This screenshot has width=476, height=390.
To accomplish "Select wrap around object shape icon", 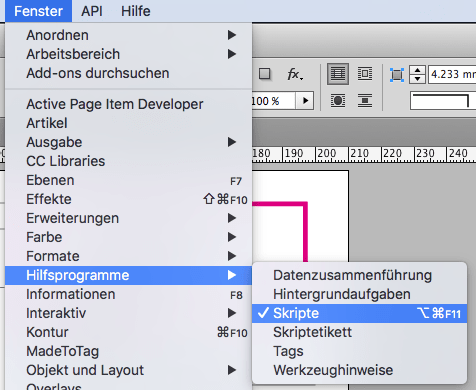I will [338, 100].
